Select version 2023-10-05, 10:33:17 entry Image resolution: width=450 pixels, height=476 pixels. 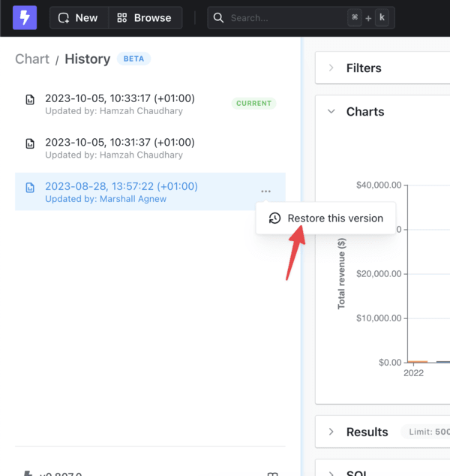tap(150, 104)
